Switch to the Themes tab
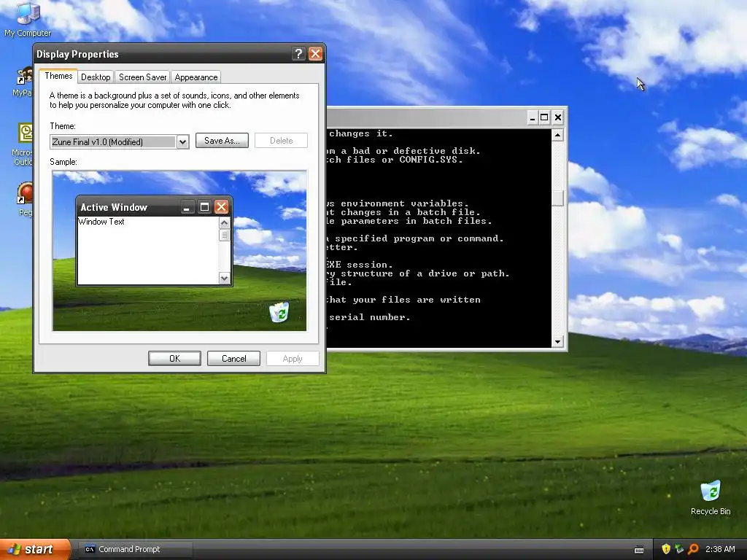Viewport: 747px width, 560px height. 58,76
